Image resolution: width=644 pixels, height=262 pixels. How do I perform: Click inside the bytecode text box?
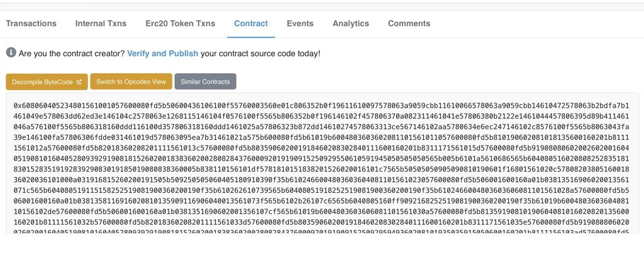pyautogui.click(x=323, y=163)
